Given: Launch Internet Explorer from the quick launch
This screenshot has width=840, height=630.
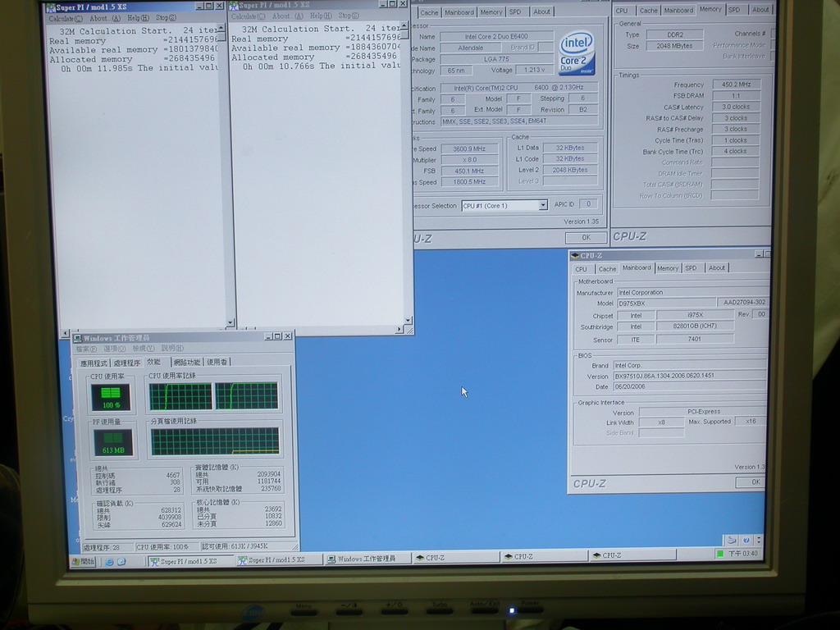Looking at the screenshot, I should click(x=109, y=561).
